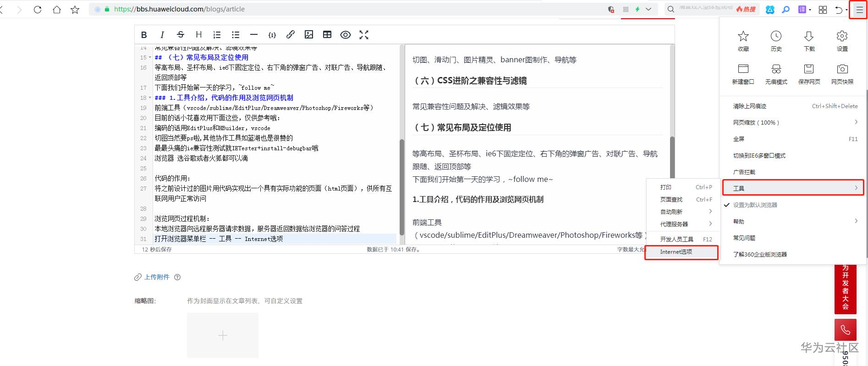Image resolution: width=868 pixels, height=366 pixels.
Task: Choose 保存网页 to save the page
Action: click(809, 74)
